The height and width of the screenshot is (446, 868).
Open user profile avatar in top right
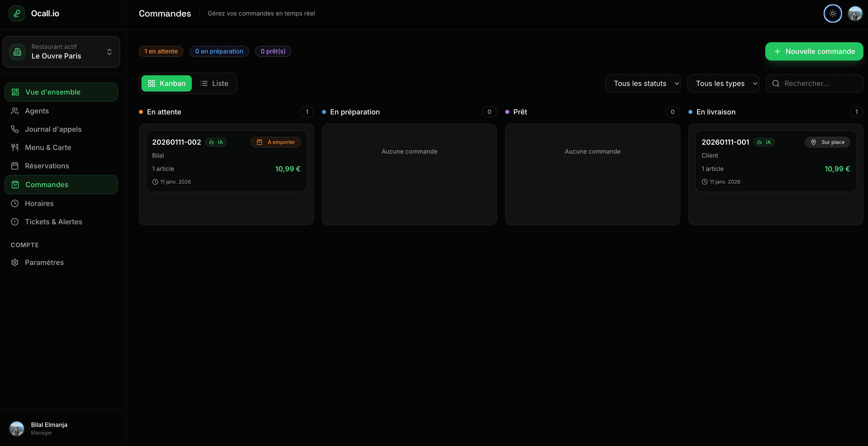pyautogui.click(x=855, y=13)
